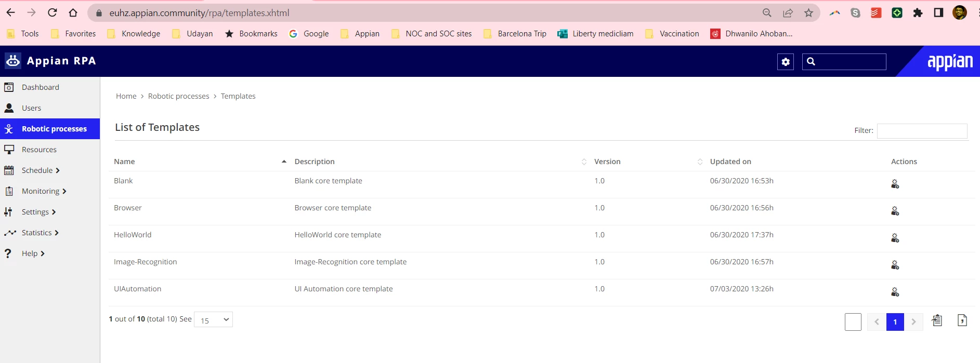980x363 pixels.
Task: Click the HelloWorld template name
Action: point(133,235)
